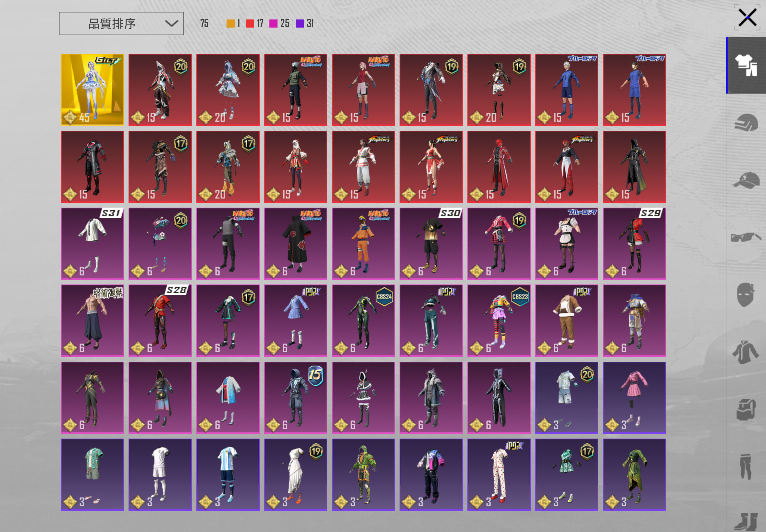Close the inventory with the X icon
The height and width of the screenshot is (532, 766).
tap(747, 18)
